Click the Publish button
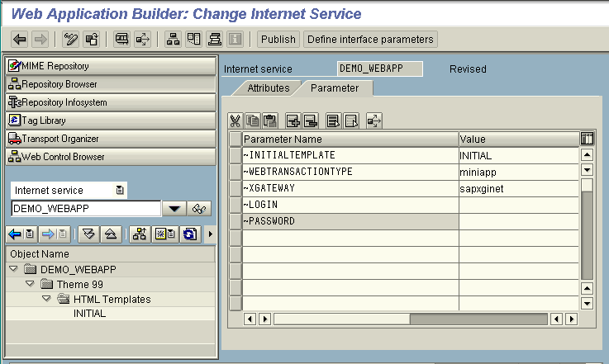The image size is (609, 364). [x=278, y=39]
